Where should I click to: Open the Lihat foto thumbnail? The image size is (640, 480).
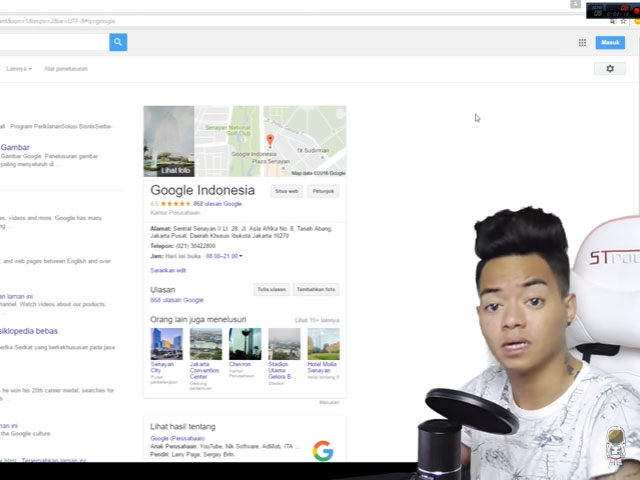(x=176, y=170)
